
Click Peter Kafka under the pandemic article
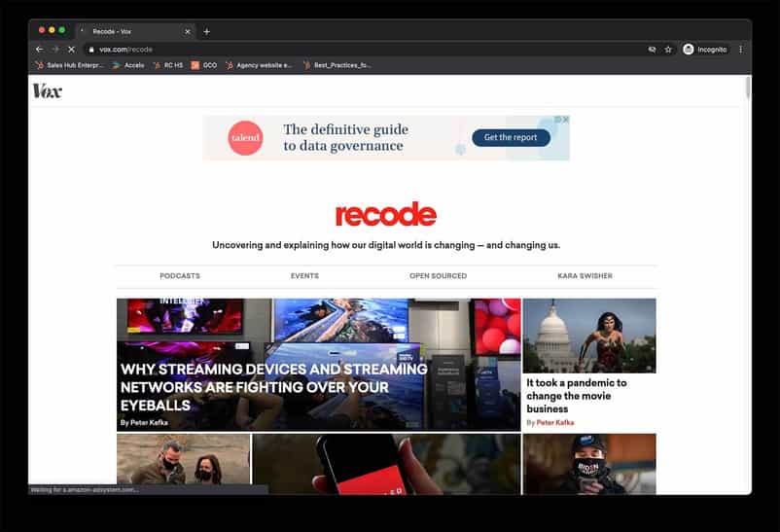coord(555,422)
